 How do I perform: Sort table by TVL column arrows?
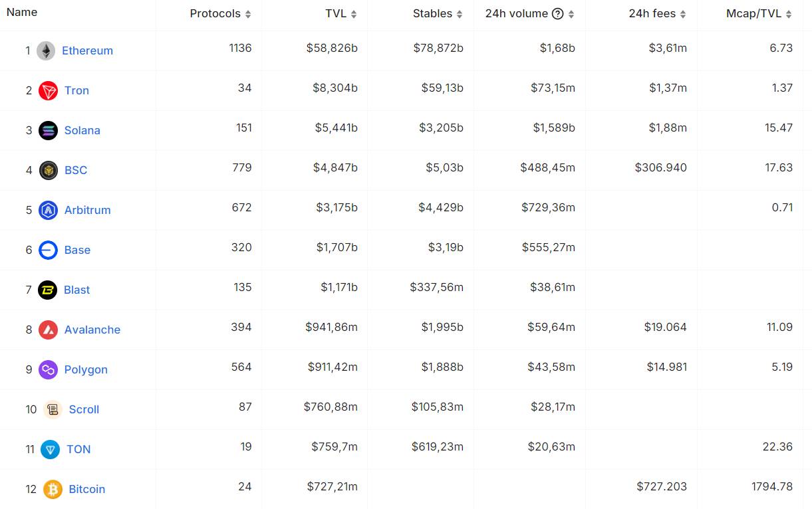(354, 14)
